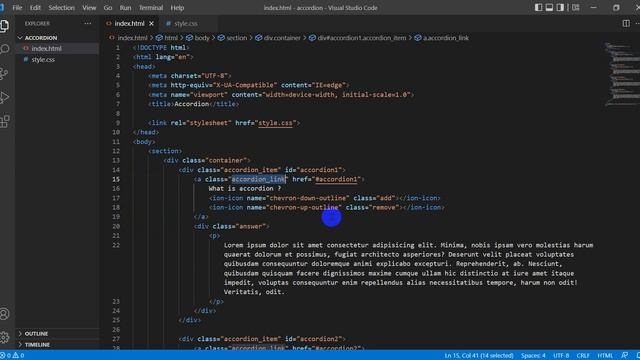Open the File menu
Screen dimensions: 640x360
pos(17,8)
